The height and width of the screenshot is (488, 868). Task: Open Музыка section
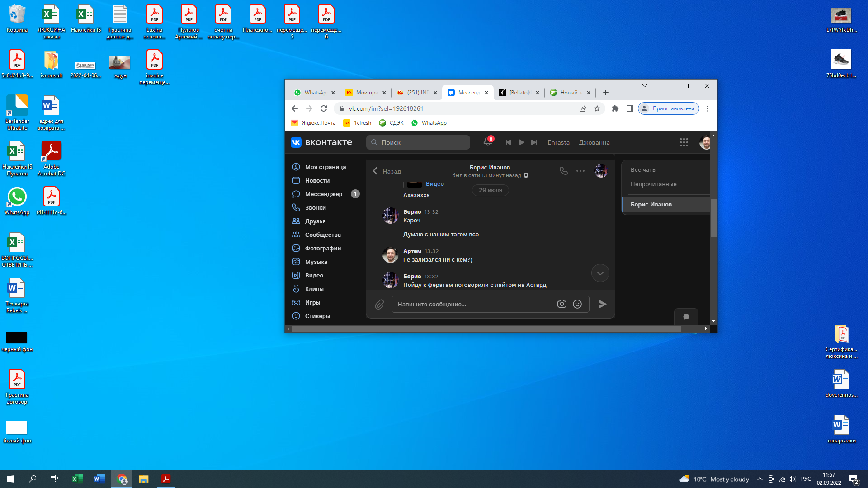pyautogui.click(x=316, y=262)
